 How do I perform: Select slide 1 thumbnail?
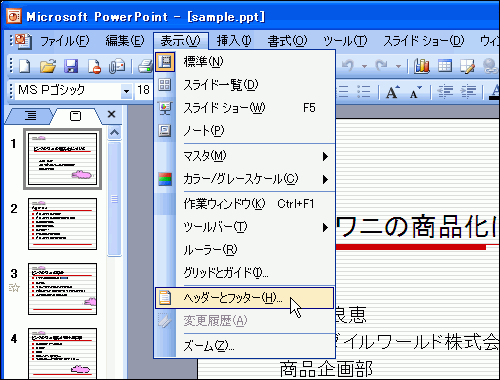(x=62, y=159)
